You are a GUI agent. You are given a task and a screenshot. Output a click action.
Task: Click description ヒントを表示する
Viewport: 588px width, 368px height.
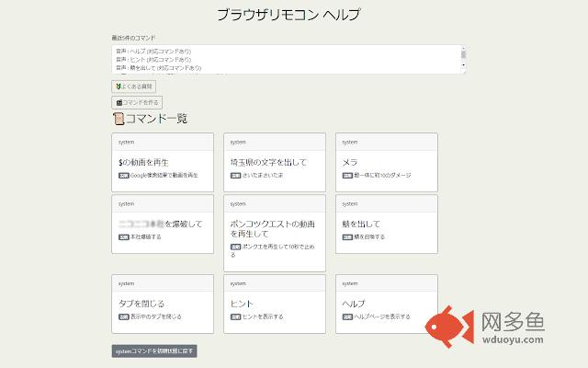pyautogui.click(x=263, y=316)
